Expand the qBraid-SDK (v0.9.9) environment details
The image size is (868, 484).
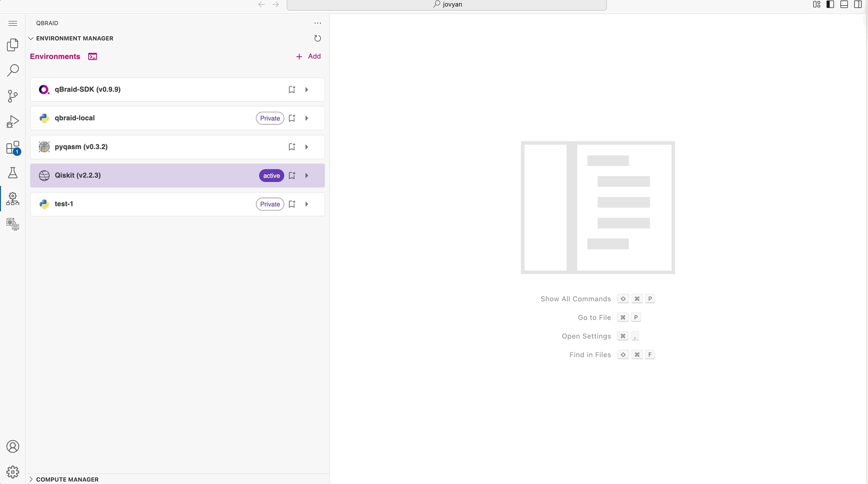[x=307, y=90]
